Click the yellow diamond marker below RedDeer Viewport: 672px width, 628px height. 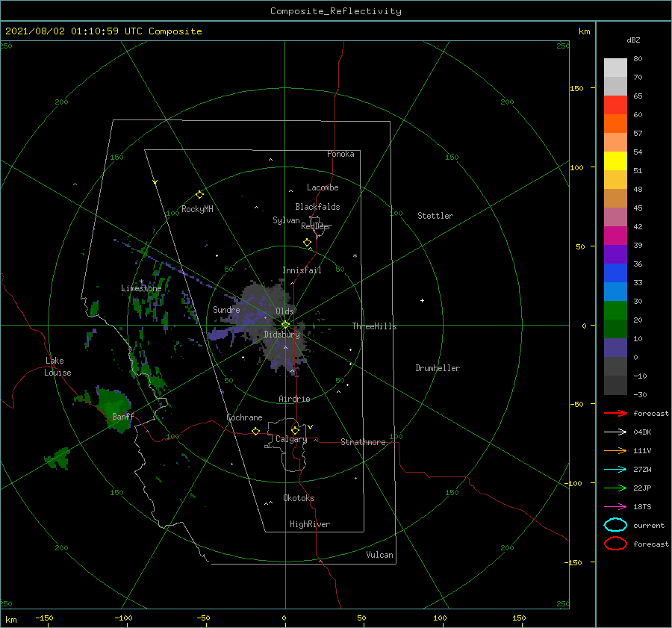click(x=308, y=243)
